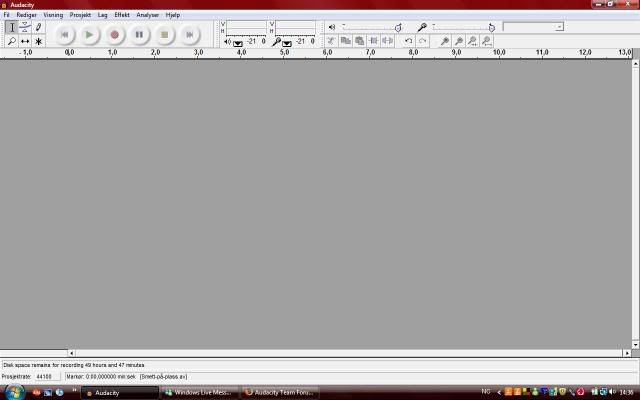Select the Multi-tool asterisk icon
Screen dimensions: 640x400
(38, 41)
